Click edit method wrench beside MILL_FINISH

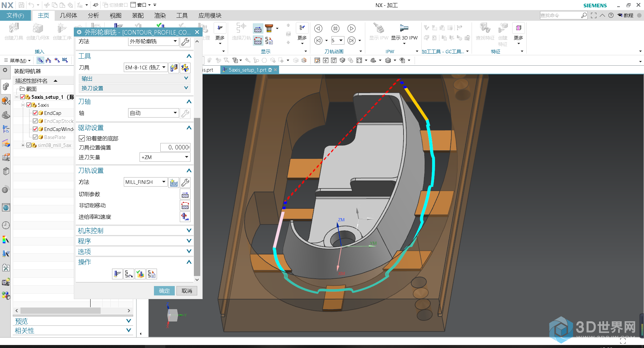pos(185,182)
